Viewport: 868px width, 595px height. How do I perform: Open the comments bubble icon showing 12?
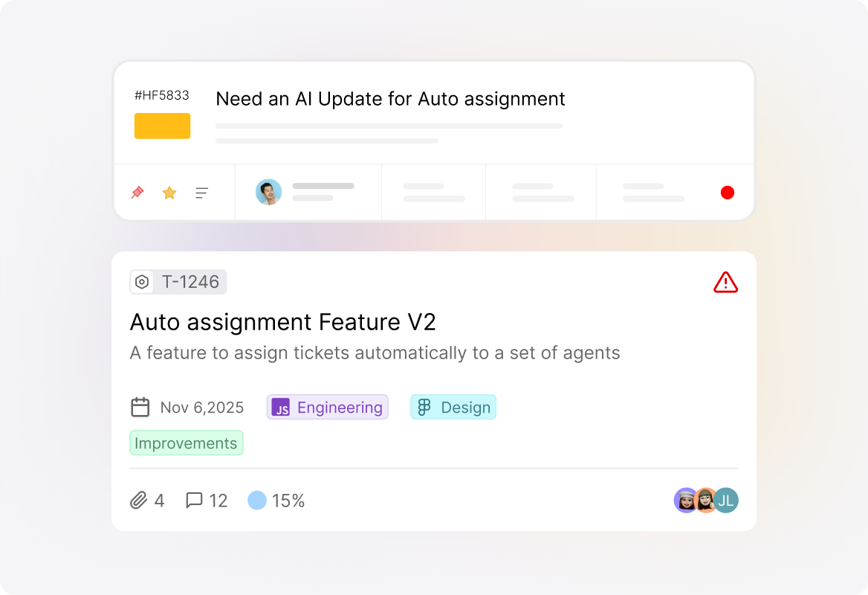194,500
